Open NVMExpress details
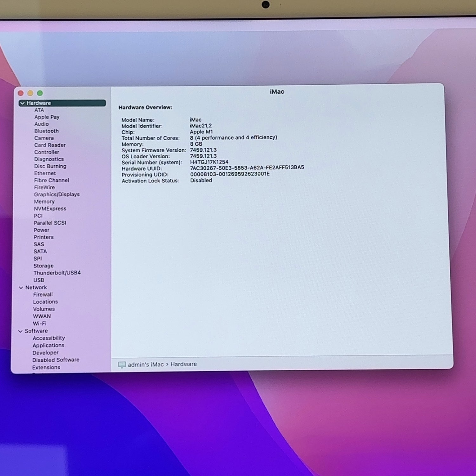Viewport: 476px width, 476px height. pyautogui.click(x=50, y=209)
